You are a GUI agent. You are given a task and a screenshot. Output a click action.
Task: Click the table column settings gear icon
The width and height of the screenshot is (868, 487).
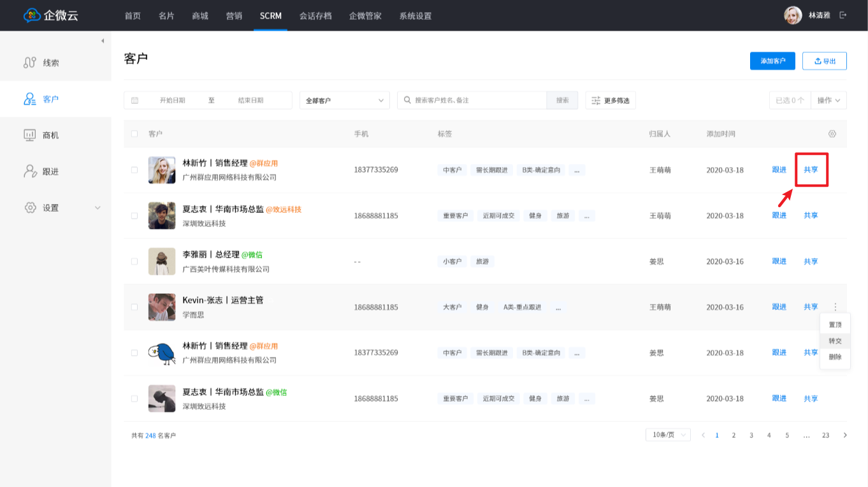[832, 134]
